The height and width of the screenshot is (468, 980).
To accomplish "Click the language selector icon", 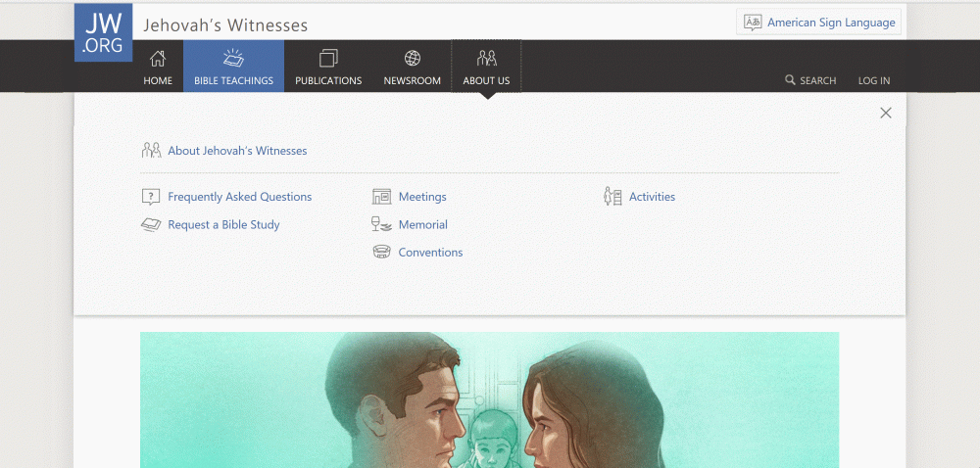I will [x=753, y=23].
